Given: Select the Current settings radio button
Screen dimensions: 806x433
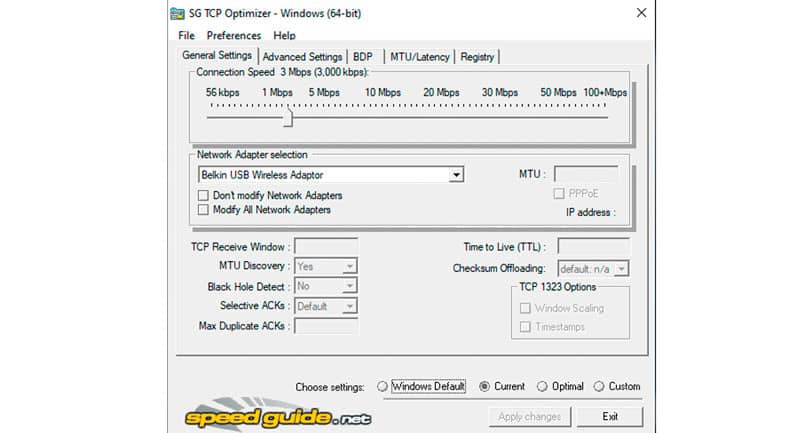Looking at the screenshot, I should [x=484, y=386].
